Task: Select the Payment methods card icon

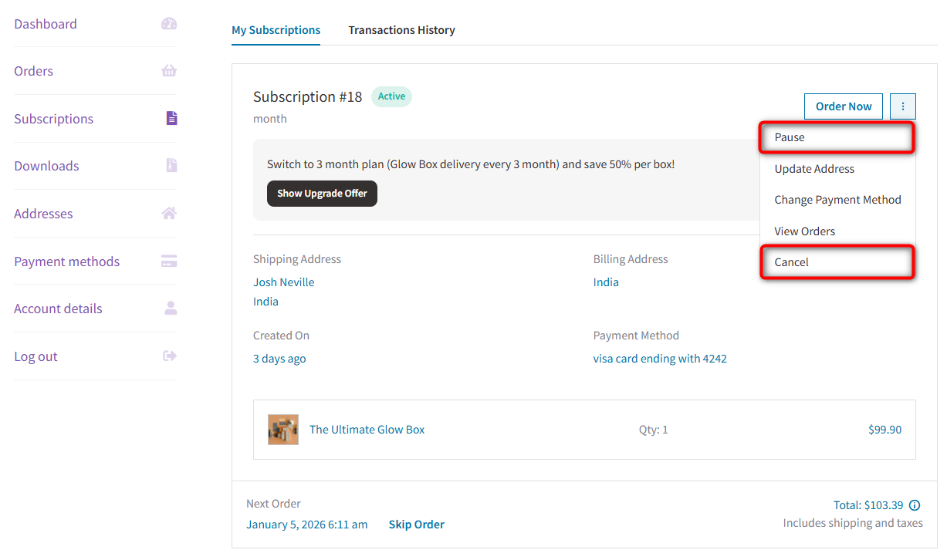Action: tap(168, 261)
